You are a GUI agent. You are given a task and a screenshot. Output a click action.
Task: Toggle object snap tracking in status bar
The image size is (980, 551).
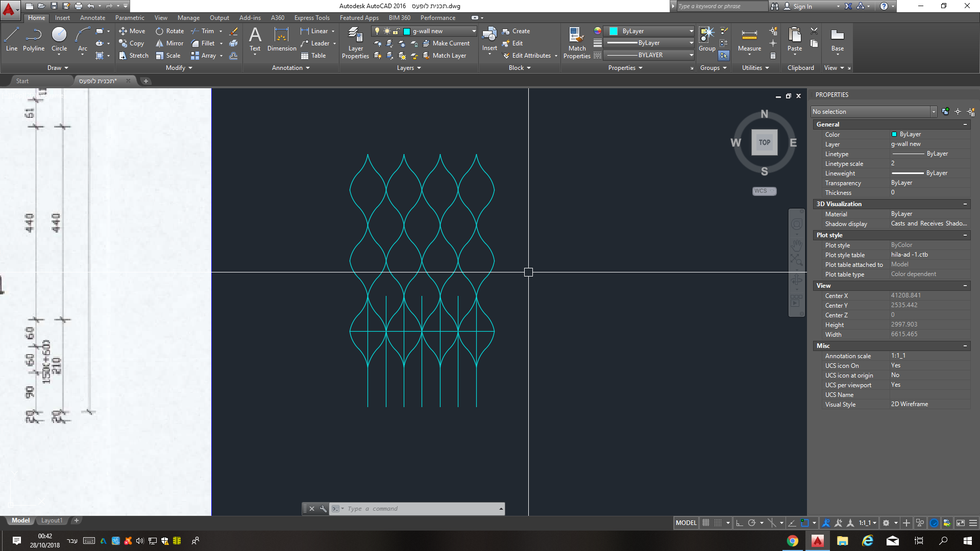(792, 523)
